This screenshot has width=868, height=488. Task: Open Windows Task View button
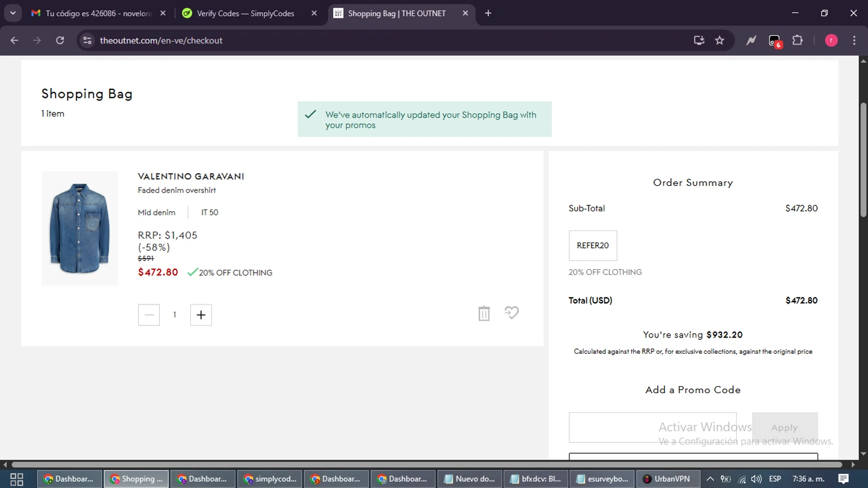(17, 479)
